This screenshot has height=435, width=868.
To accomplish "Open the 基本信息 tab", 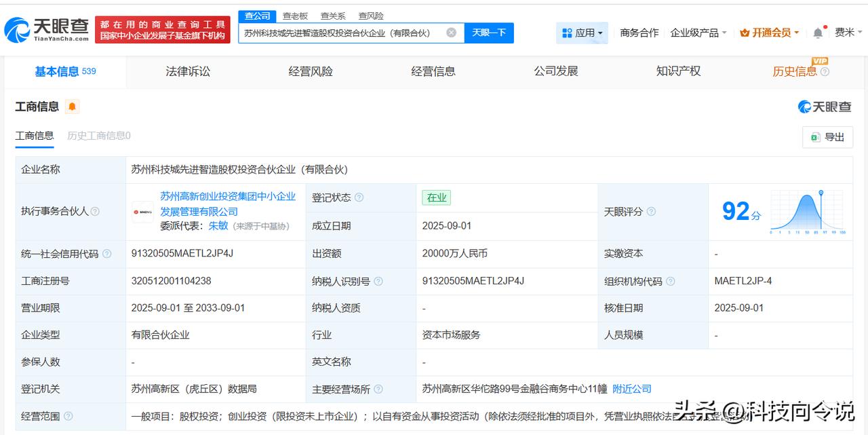I will click(65, 71).
